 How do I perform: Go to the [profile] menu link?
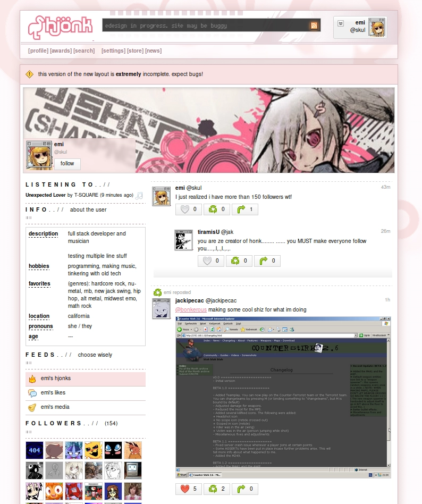pos(38,51)
